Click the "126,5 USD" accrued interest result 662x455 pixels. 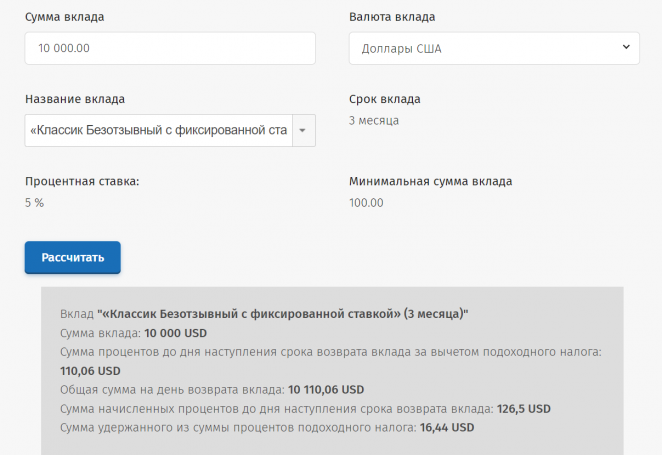(x=523, y=408)
